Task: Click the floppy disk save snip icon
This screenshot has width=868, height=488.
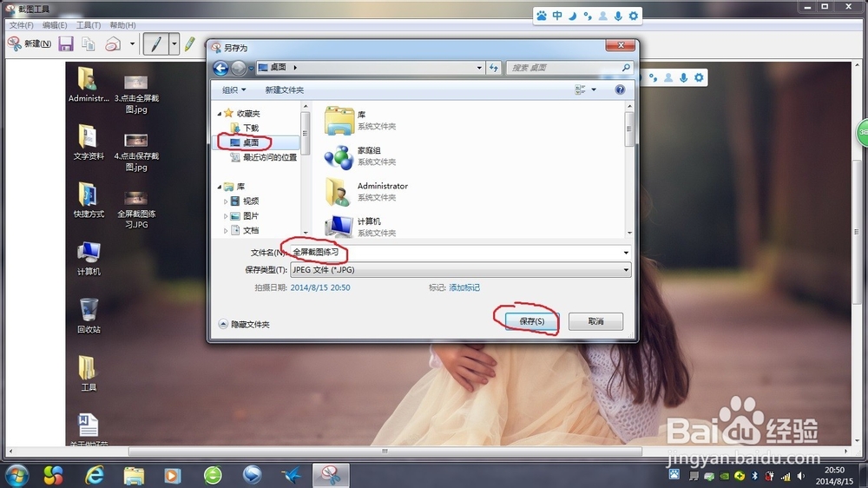Action: point(66,43)
